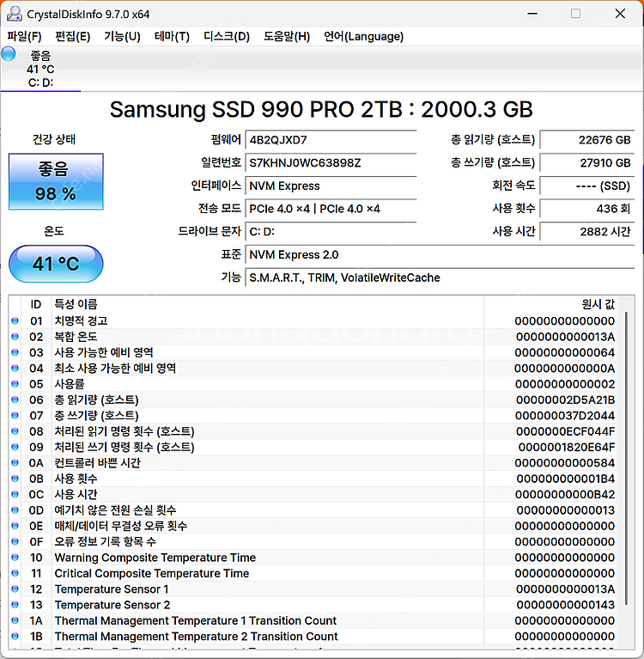Click the status dot for Temperature Sensor 2
Screen dimensions: 644x659
[15, 605]
